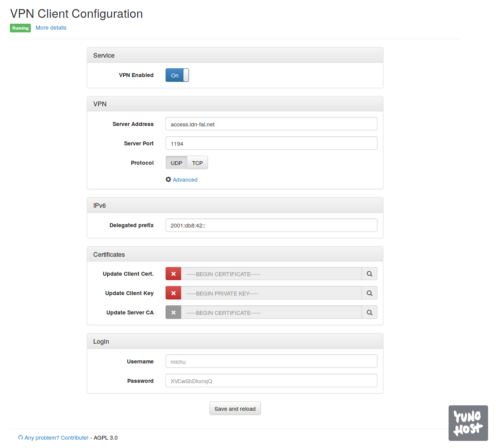Screen dimensions: 496x448
Task: Browse for server CA file via magnifier
Action: [370, 312]
